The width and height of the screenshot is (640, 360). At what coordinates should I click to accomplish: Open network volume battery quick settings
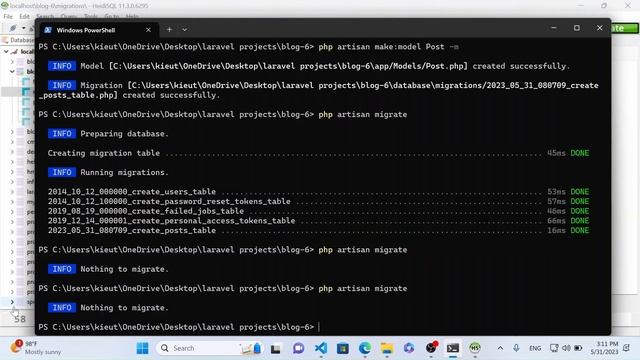click(x=566, y=348)
